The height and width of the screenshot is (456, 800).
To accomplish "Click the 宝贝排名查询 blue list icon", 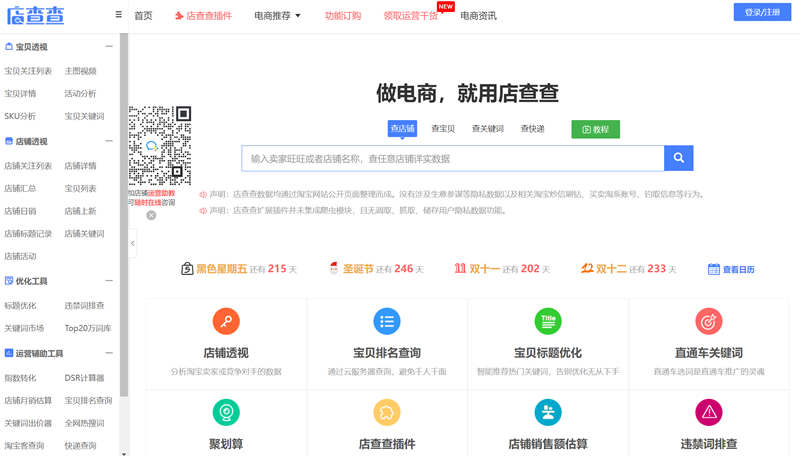I will pos(387,321).
